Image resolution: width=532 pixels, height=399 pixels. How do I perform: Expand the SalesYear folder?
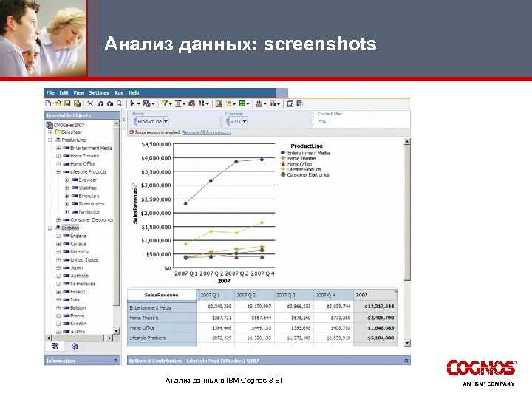tap(50, 132)
